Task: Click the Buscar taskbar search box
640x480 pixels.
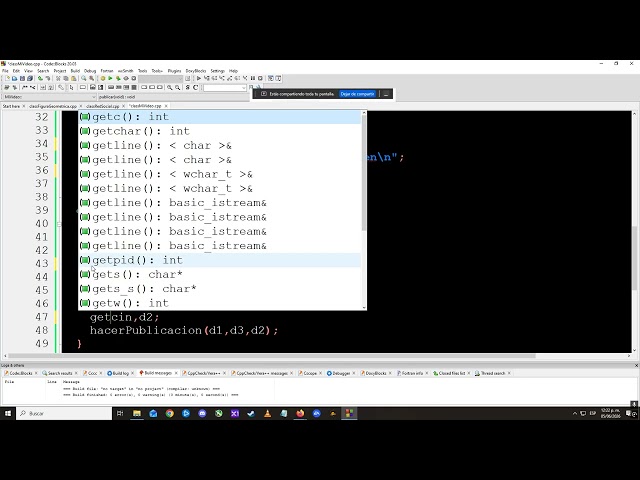Action: click(64, 413)
